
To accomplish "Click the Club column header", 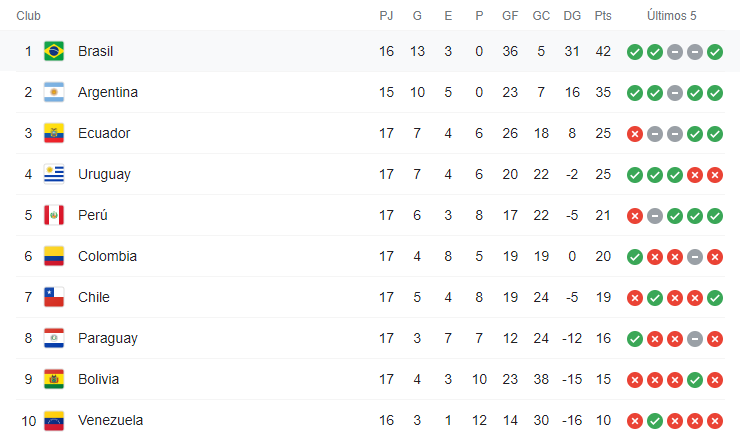I will [x=29, y=16].
